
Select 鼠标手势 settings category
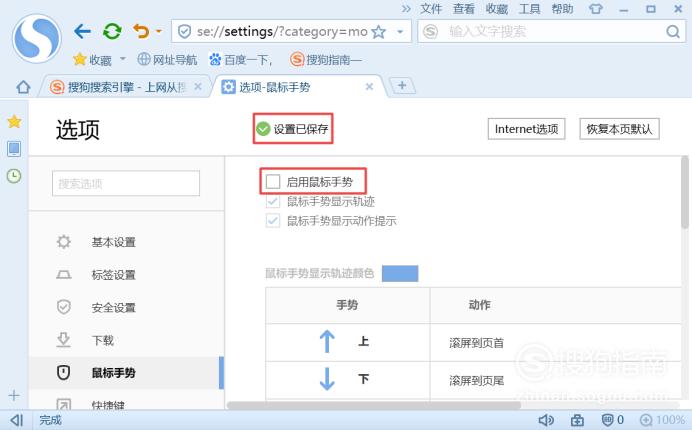pos(113,373)
